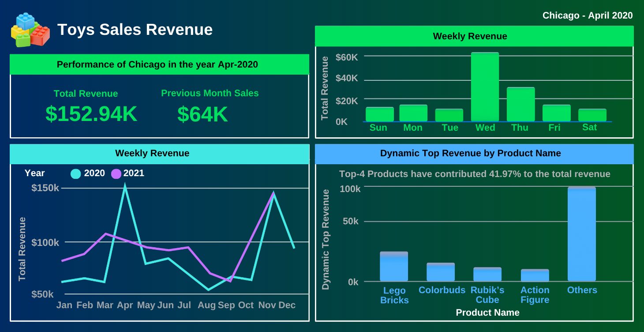The height and width of the screenshot is (332, 644).
Task: Click the Rubik's Cube bar
Action: (x=487, y=274)
